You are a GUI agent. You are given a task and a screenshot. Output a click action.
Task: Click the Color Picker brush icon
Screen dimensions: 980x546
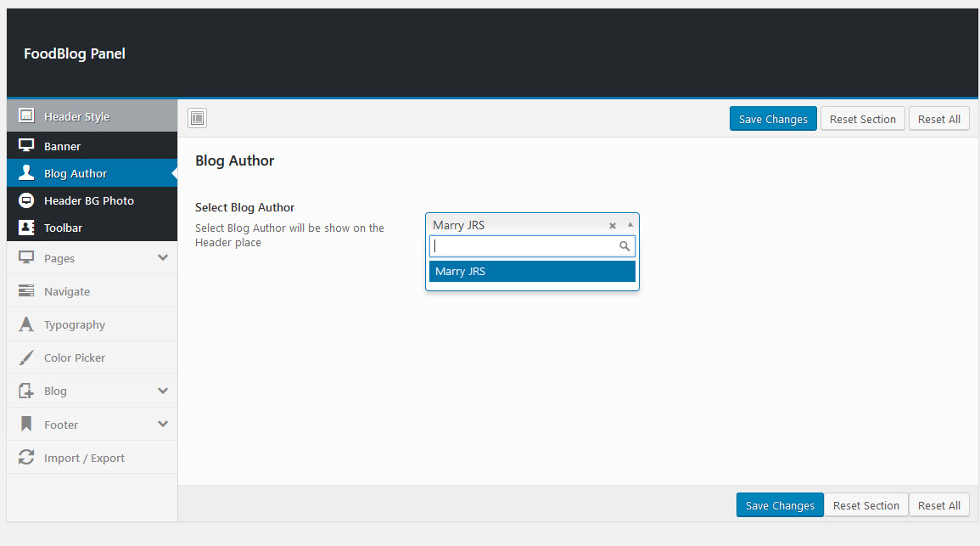click(26, 357)
